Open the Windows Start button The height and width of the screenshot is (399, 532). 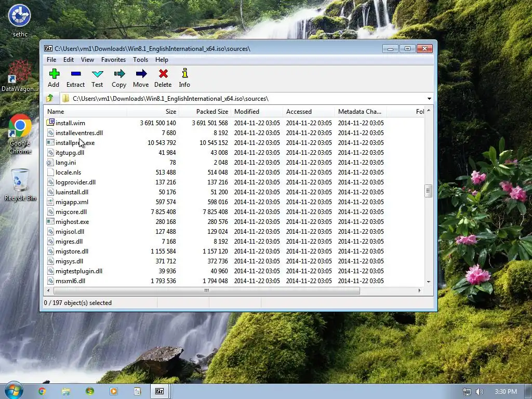tap(14, 391)
